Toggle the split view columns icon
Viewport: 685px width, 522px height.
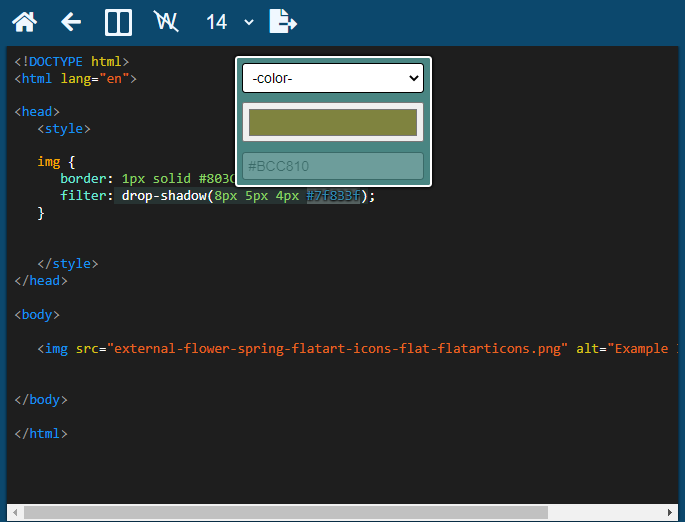(x=118, y=22)
